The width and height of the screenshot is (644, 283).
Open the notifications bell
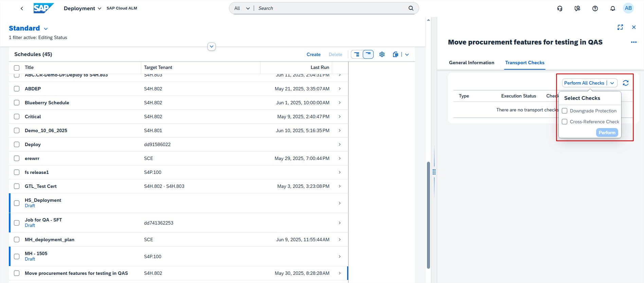(612, 8)
